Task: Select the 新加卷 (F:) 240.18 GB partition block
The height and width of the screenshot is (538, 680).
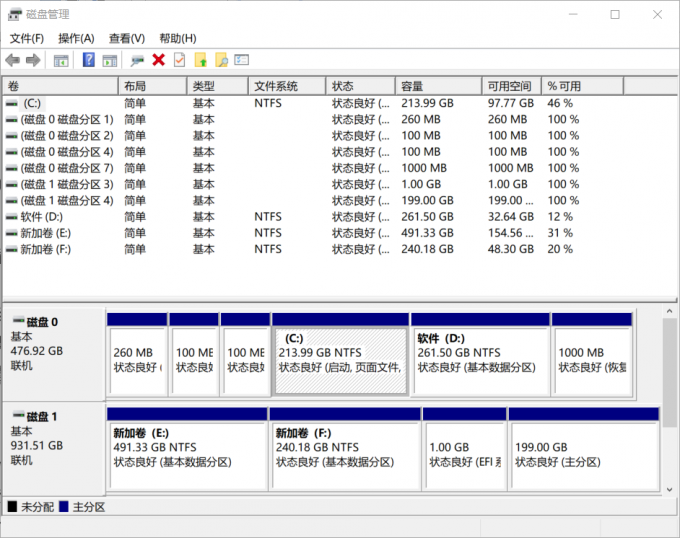Action: (x=345, y=449)
